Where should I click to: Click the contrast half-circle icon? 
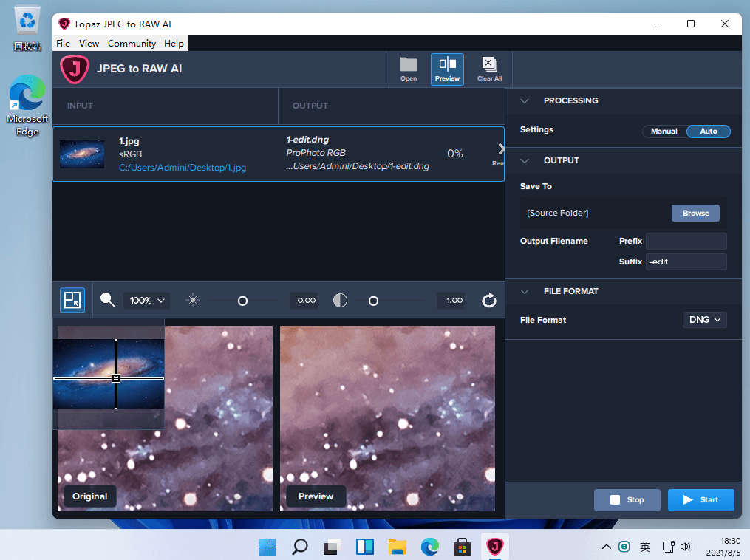click(x=340, y=301)
